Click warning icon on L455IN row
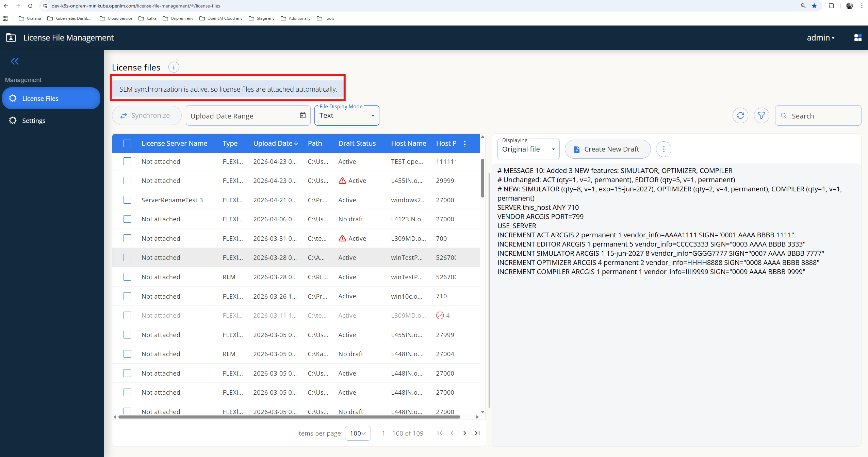 click(342, 180)
